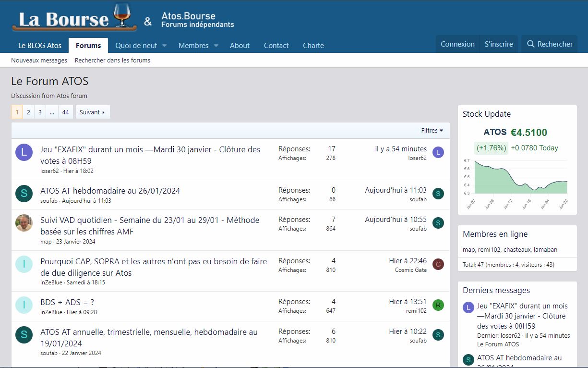Click 'Discussion from Atos forum' description
The height and width of the screenshot is (368, 588).
[x=49, y=96]
